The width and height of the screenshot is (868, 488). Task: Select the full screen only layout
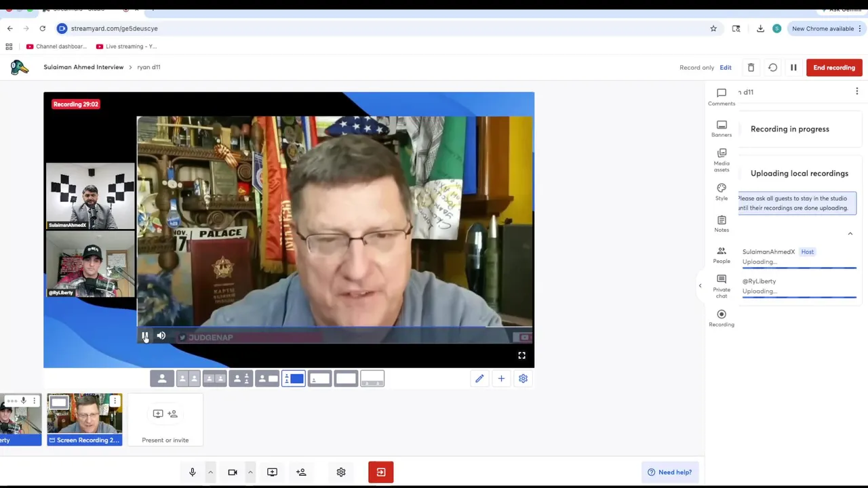pos(346,379)
